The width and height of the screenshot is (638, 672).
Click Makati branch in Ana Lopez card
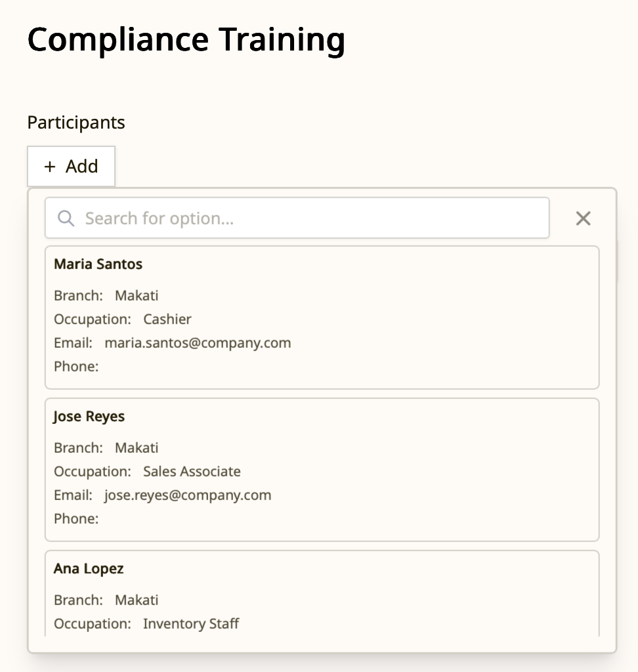tap(137, 600)
